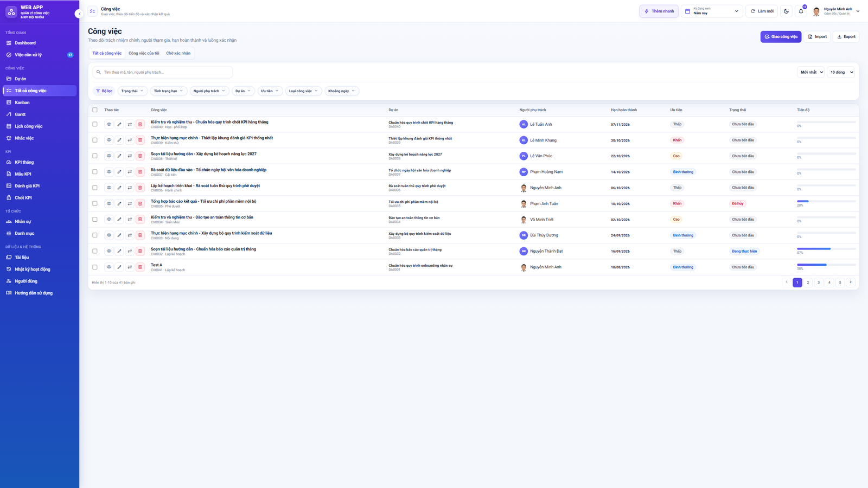Toggle dark mode moon icon
Image resolution: width=868 pixels, height=488 pixels.
coord(786,11)
